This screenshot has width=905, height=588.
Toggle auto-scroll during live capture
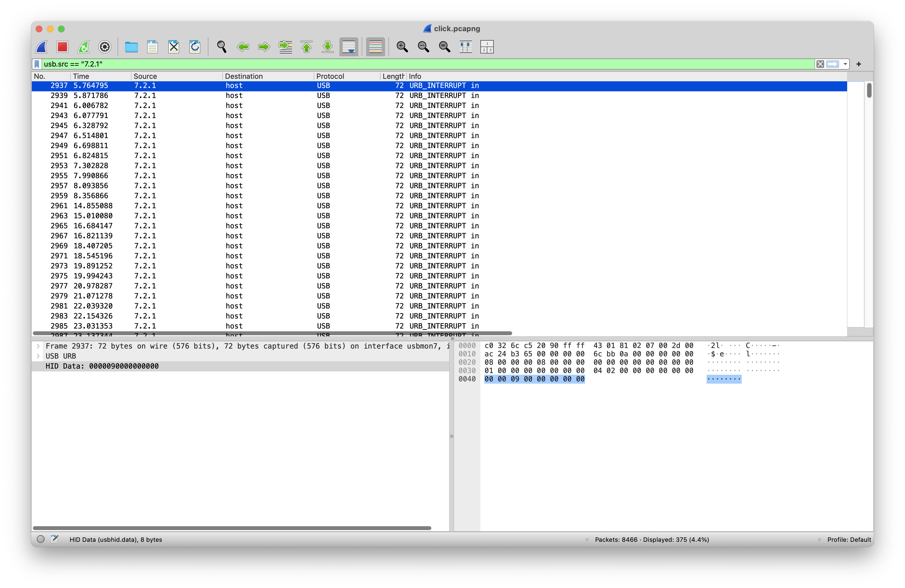point(349,47)
